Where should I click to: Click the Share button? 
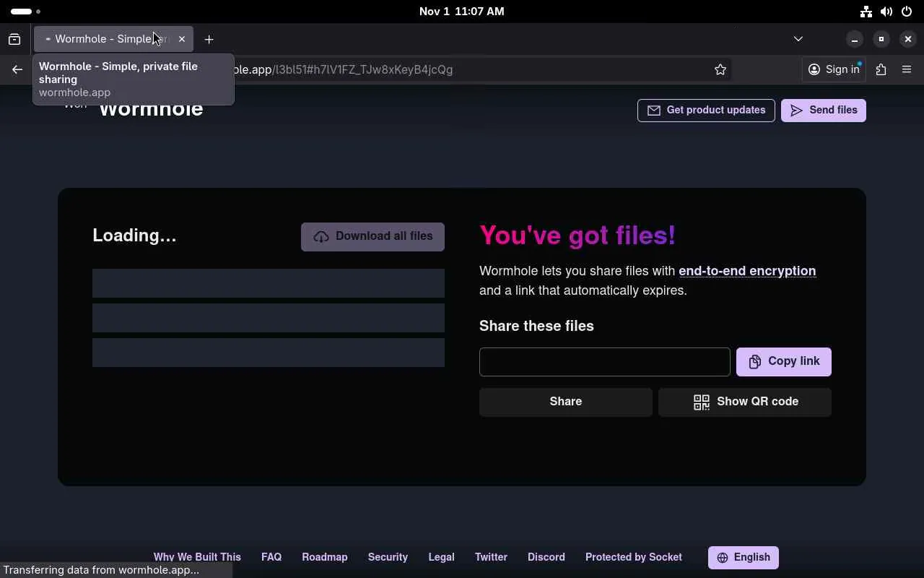[566, 402]
